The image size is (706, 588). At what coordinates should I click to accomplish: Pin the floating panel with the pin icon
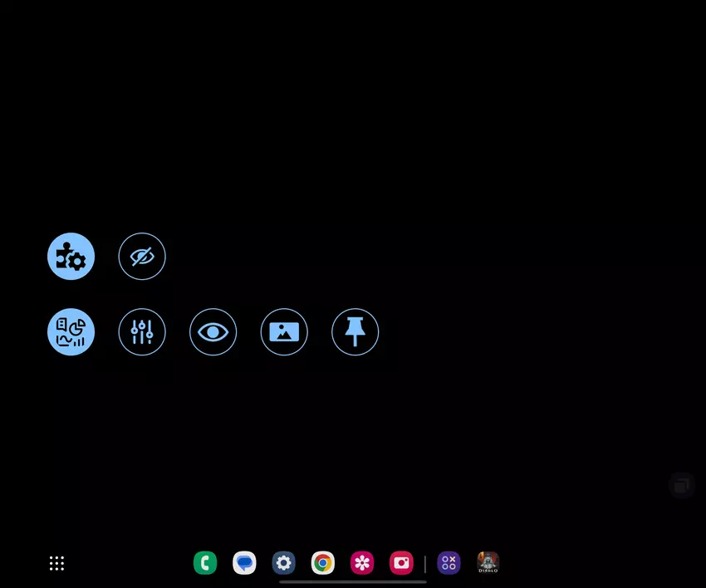(x=355, y=332)
